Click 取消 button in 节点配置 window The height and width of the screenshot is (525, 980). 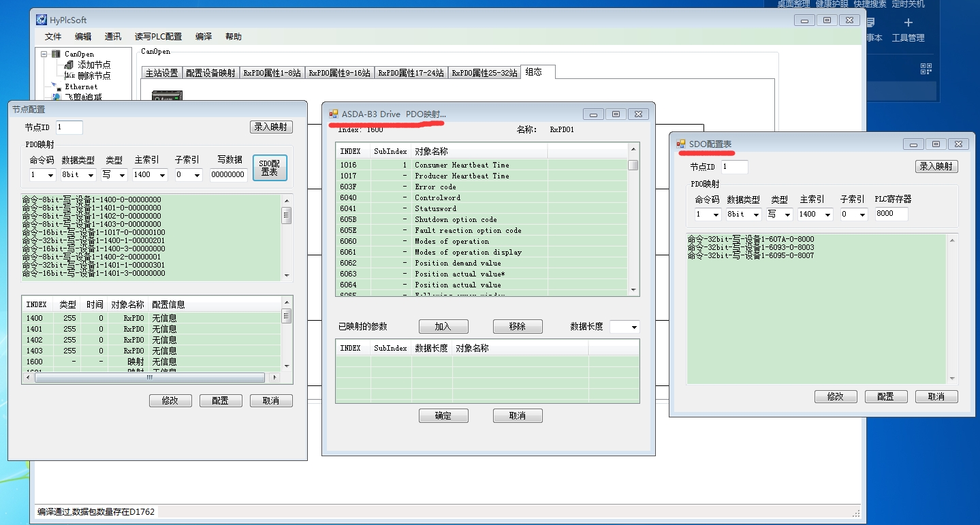coord(271,400)
